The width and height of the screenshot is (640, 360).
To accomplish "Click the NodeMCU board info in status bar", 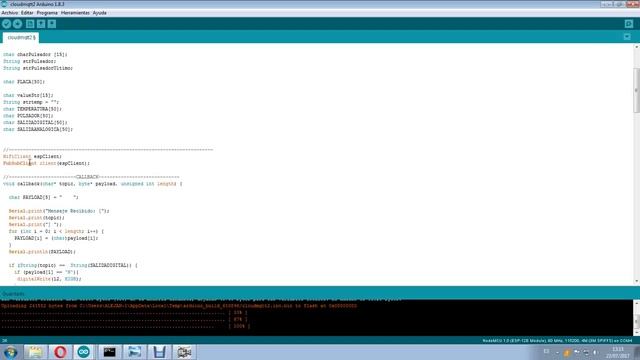I will point(558,340).
